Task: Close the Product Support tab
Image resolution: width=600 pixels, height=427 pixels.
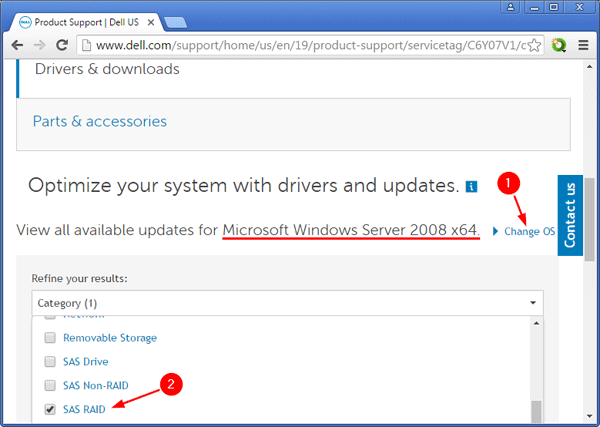Action: pyautogui.click(x=151, y=21)
